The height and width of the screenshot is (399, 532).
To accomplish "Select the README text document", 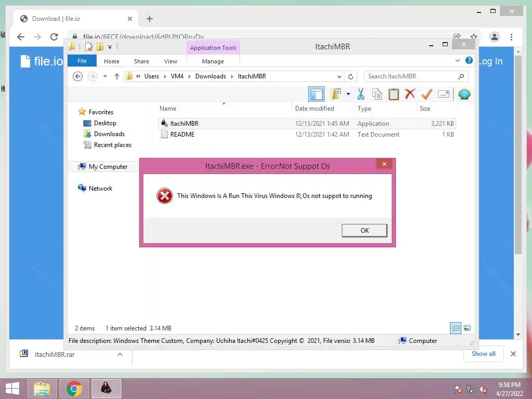I will pyautogui.click(x=307, y=135).
